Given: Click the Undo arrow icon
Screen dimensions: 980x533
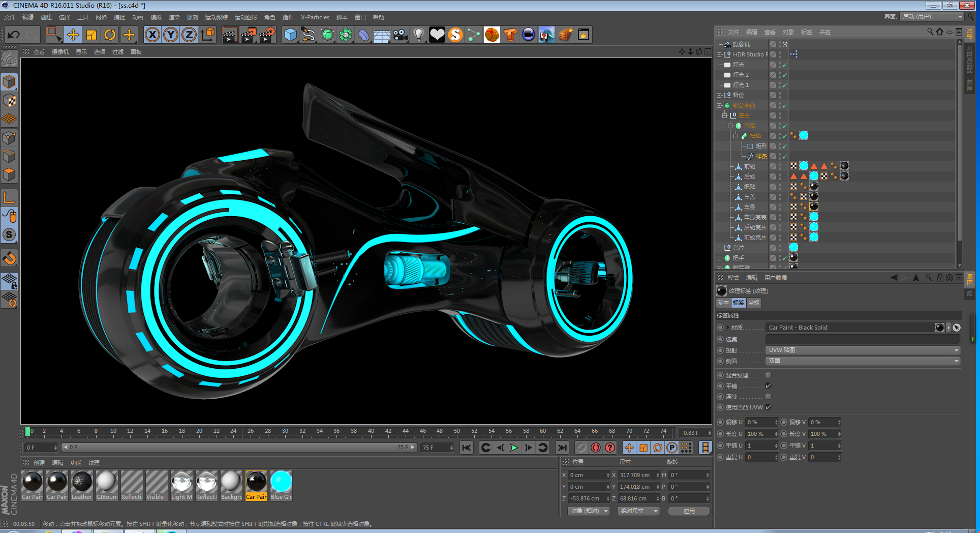Looking at the screenshot, I should [x=14, y=35].
